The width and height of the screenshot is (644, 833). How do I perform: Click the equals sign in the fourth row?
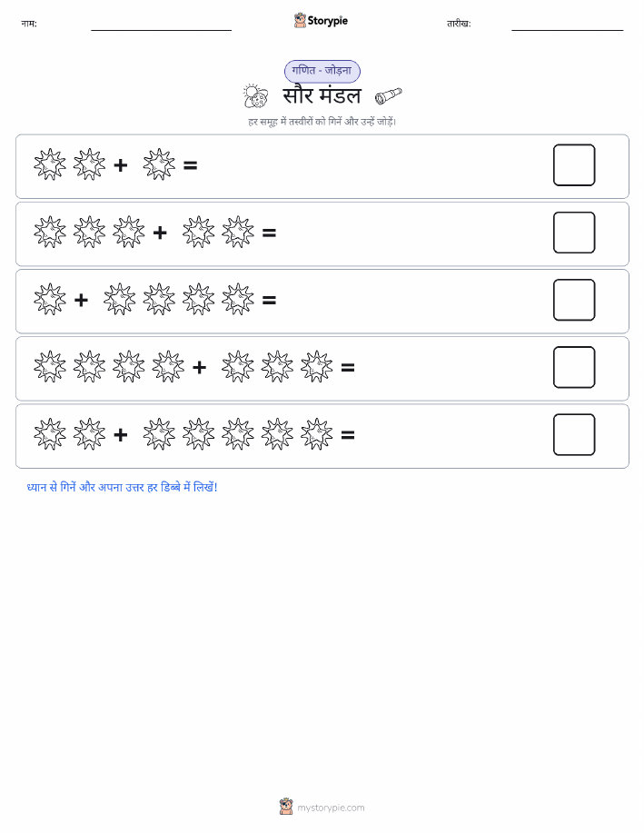click(x=348, y=367)
